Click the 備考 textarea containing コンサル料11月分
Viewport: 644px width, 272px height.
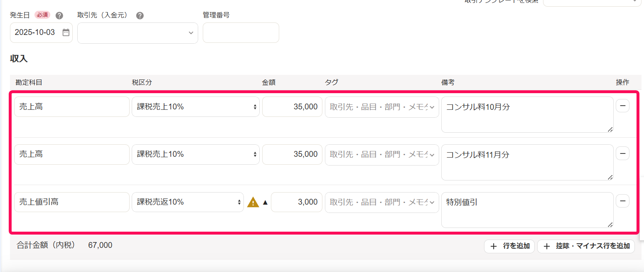[x=527, y=162]
